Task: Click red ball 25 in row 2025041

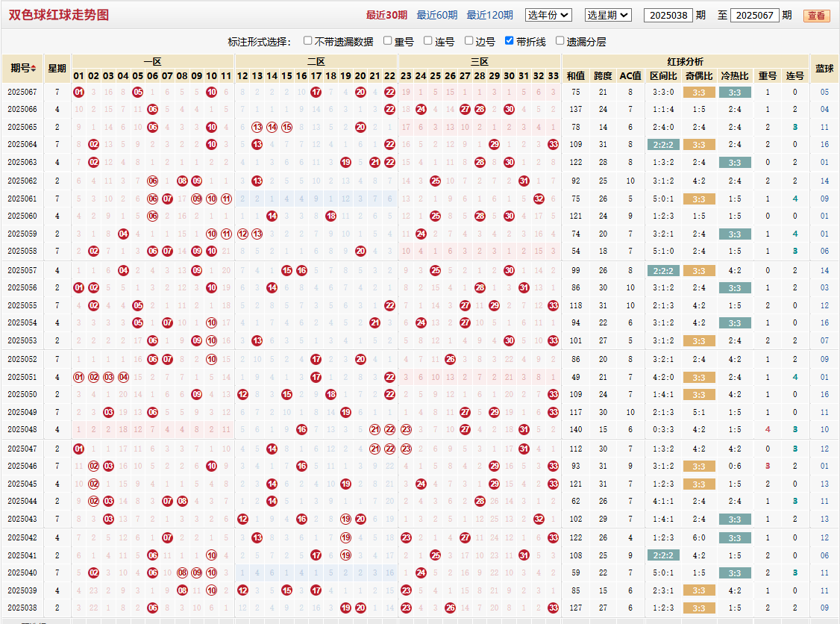Action: click(436, 555)
